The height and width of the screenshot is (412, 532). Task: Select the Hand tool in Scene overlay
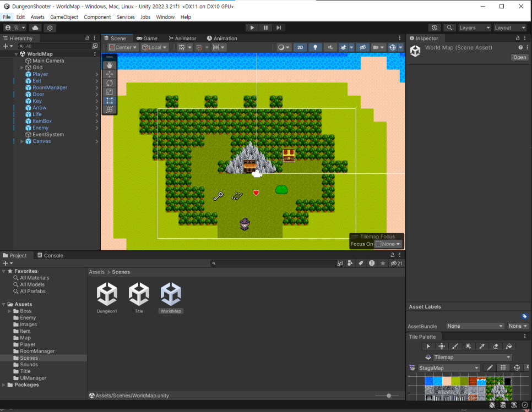109,65
